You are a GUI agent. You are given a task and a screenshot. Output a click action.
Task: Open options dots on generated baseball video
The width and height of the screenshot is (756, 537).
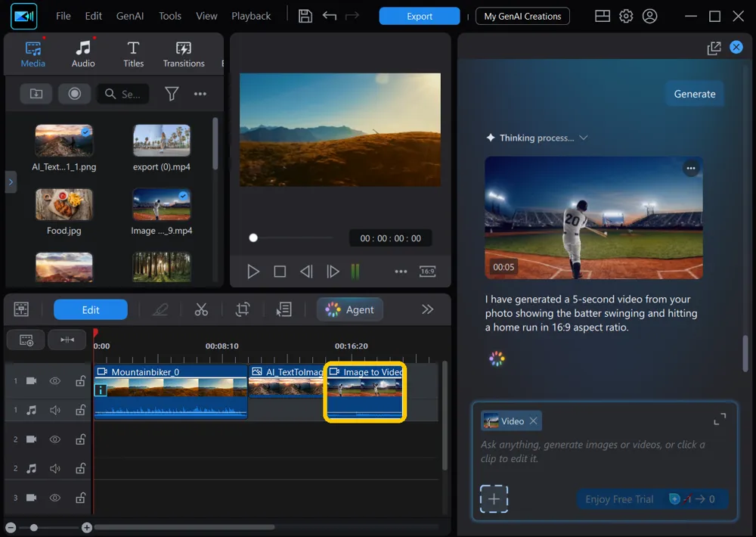(691, 168)
